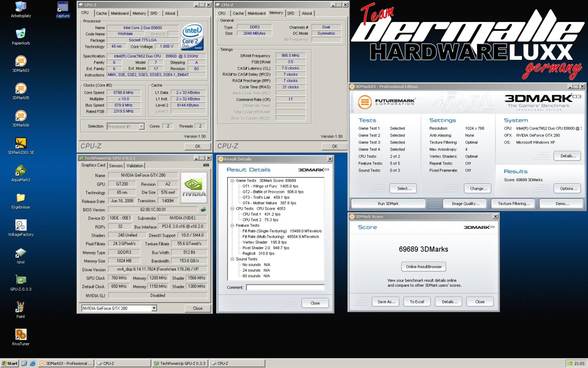The width and height of the screenshot is (588, 368).
Task: Click Save As... in 3DMark Score window
Action: pos(386,302)
